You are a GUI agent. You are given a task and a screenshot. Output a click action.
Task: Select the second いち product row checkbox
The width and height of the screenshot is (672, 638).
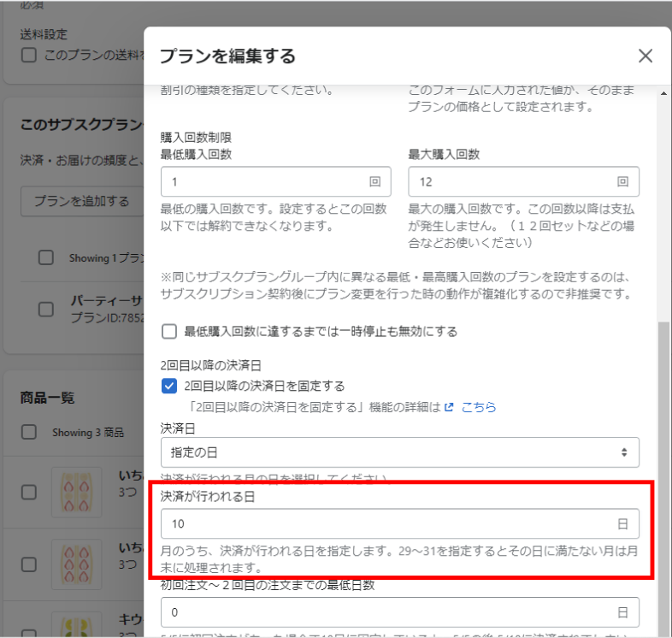coord(29,564)
